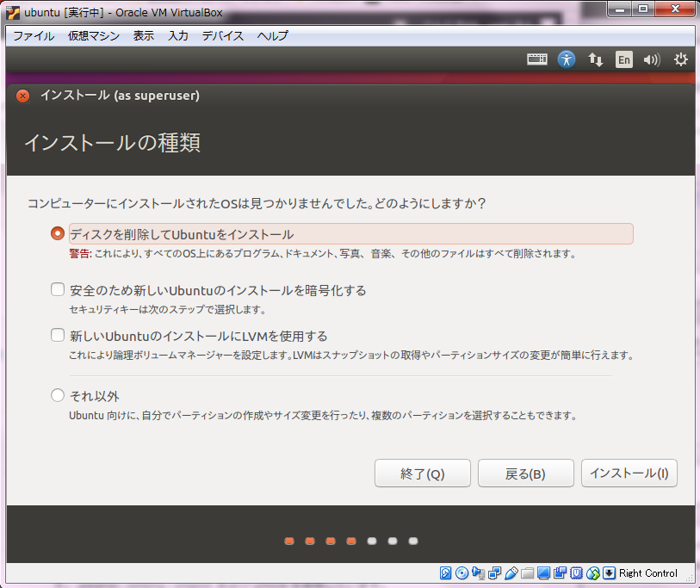Viewport: 700px width, 588px height.
Task: Open the network up/down arrows indicator
Action: 595,59
